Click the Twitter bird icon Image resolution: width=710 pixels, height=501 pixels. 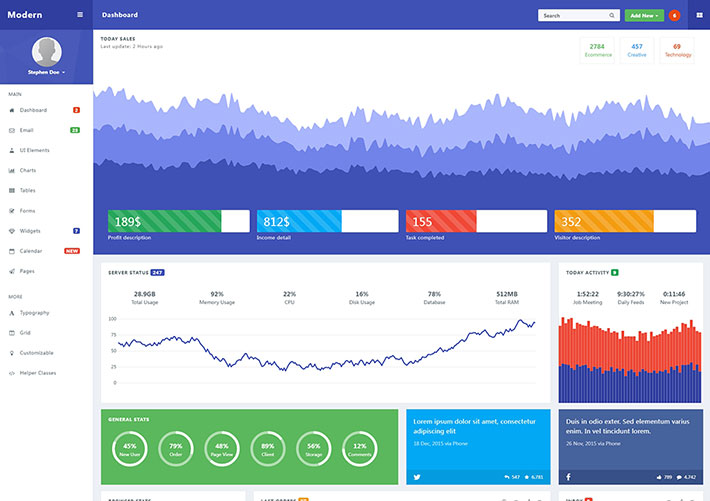click(x=416, y=477)
